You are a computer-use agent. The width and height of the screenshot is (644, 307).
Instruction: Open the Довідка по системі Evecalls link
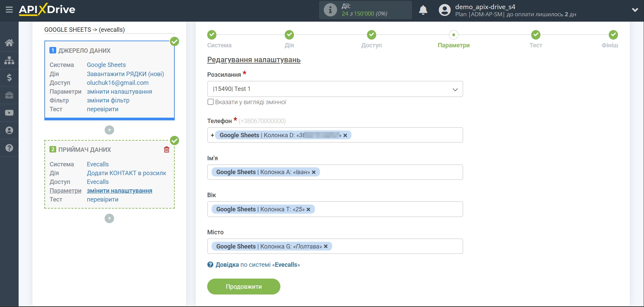258,265
